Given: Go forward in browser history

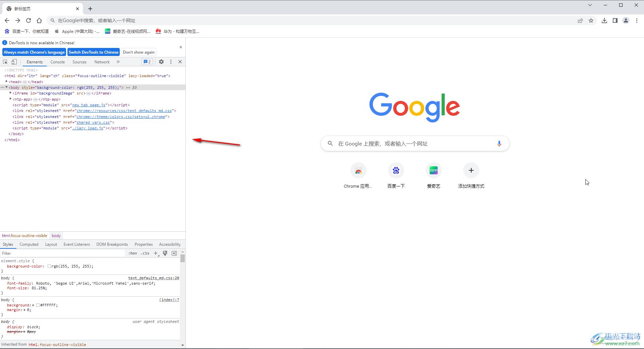Looking at the screenshot, I should tap(18, 20).
